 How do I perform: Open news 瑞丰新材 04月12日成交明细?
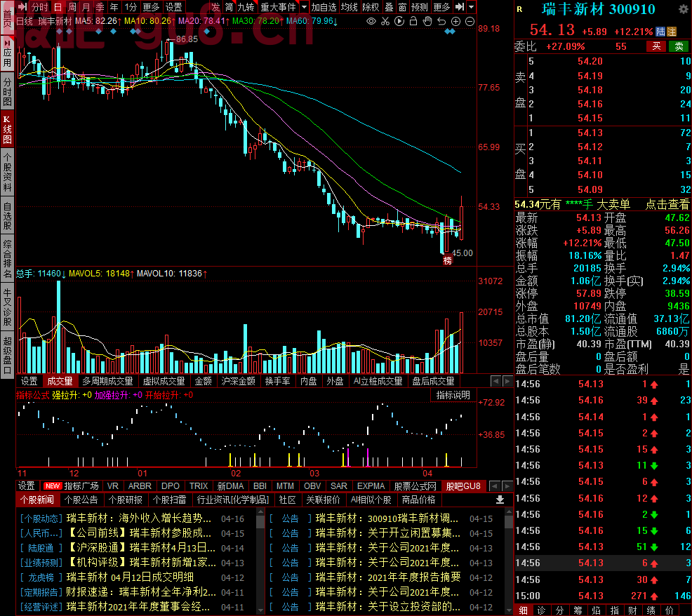point(130,577)
